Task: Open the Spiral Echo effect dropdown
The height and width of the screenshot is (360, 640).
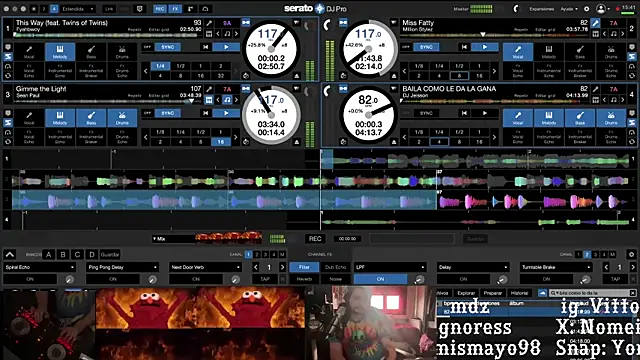Action: click(x=40, y=267)
